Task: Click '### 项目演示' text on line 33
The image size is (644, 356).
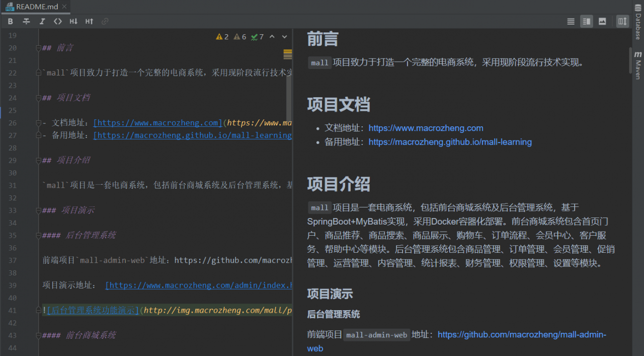Action: pos(68,210)
